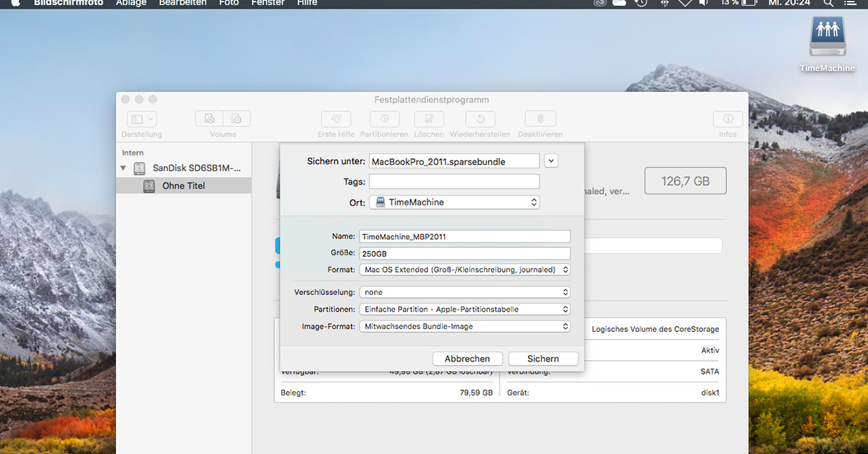Open Spotlight search in menu bar

point(830,3)
